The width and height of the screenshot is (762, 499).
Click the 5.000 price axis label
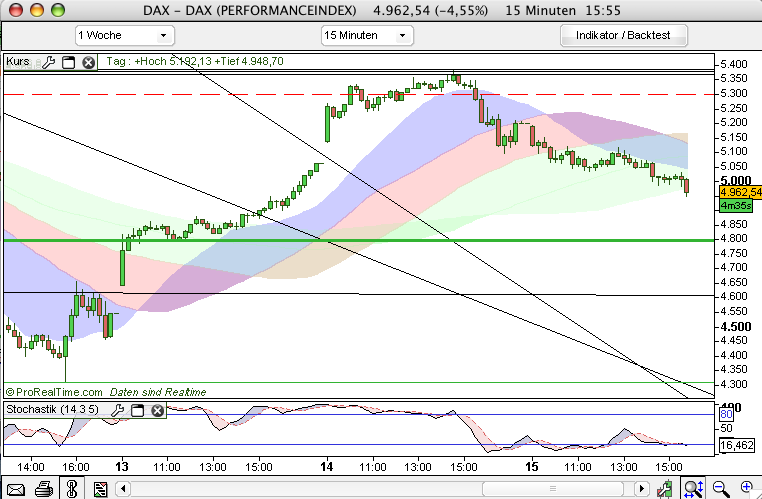[736, 180]
